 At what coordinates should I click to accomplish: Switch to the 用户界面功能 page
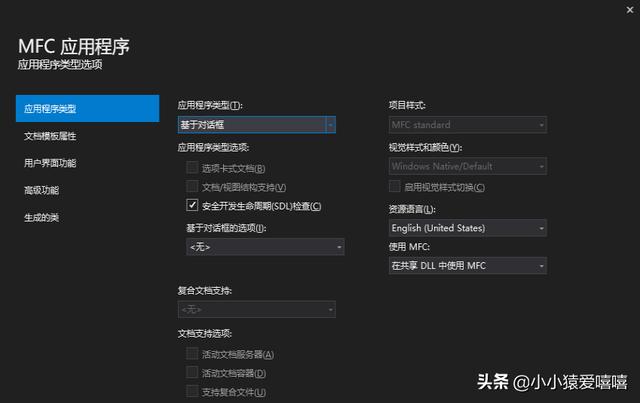50,162
